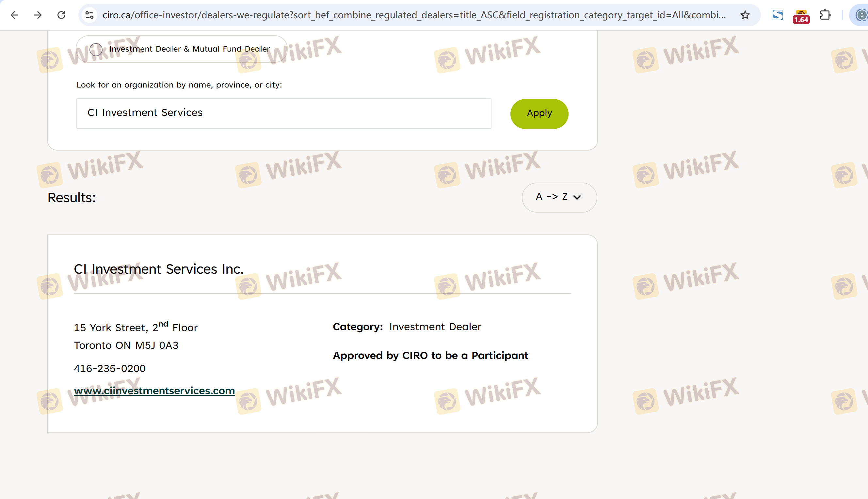Expand the A -> Z sort dropdown
This screenshot has width=868, height=499.
[559, 197]
